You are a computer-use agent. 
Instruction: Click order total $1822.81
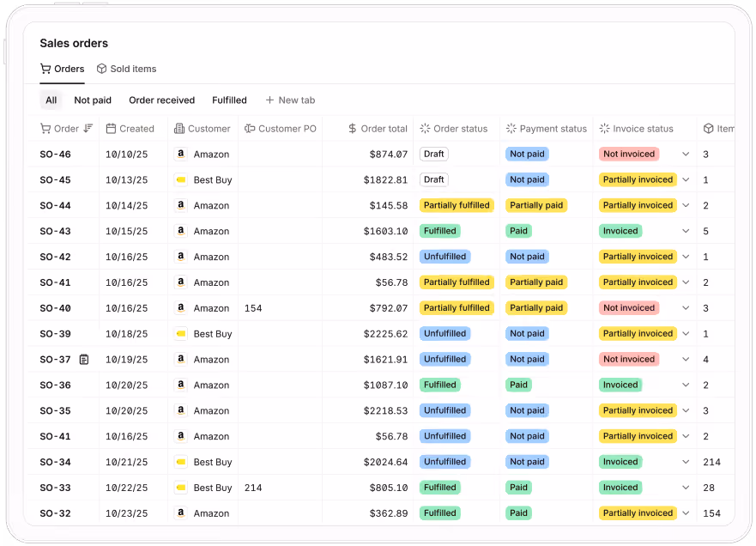tap(385, 180)
